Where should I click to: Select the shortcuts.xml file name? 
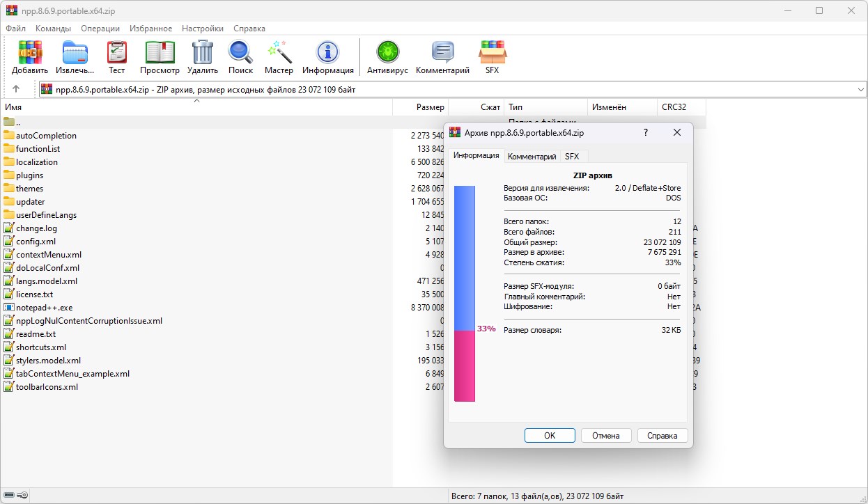point(41,347)
